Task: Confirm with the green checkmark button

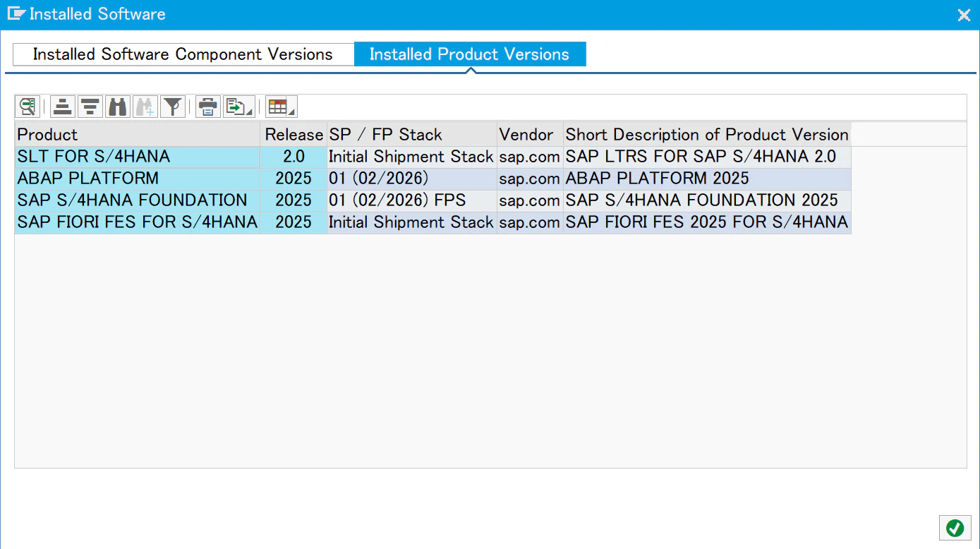Action: [955, 528]
